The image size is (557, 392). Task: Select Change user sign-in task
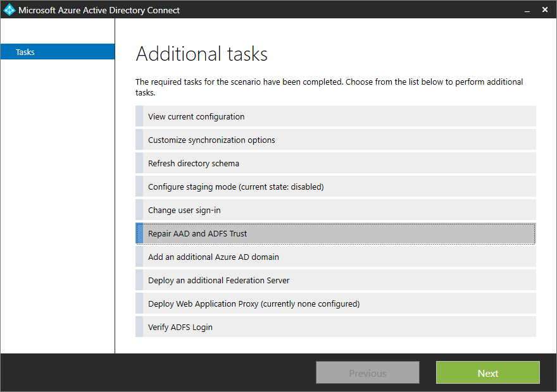click(335, 210)
